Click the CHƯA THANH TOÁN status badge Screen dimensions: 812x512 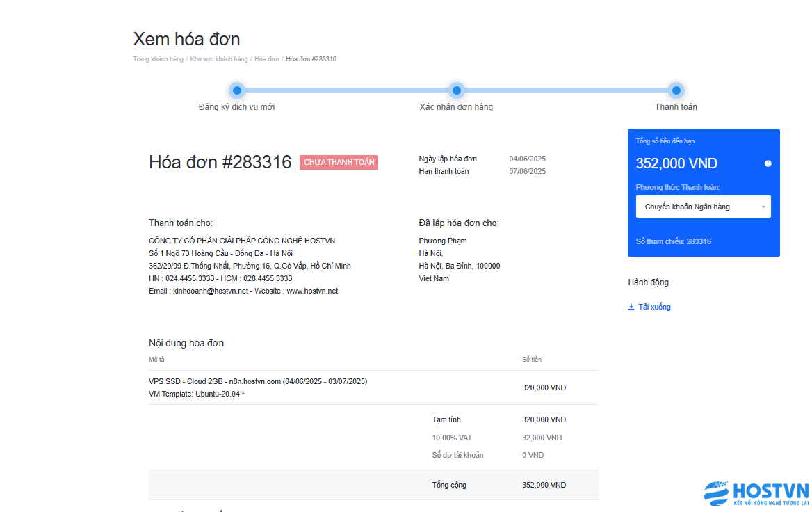point(339,162)
